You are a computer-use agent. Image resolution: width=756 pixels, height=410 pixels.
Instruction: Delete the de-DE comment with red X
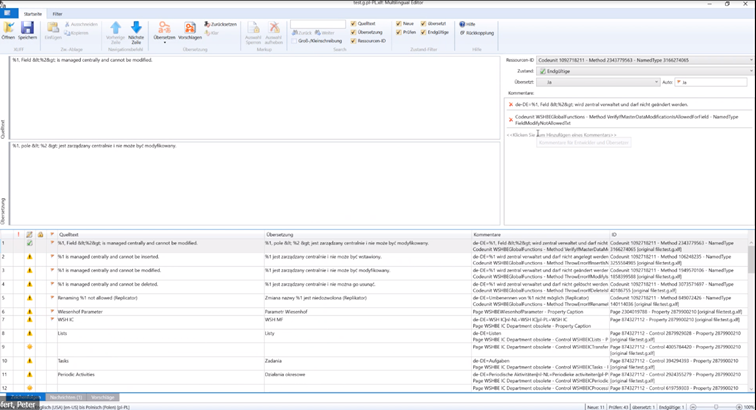tap(511, 104)
